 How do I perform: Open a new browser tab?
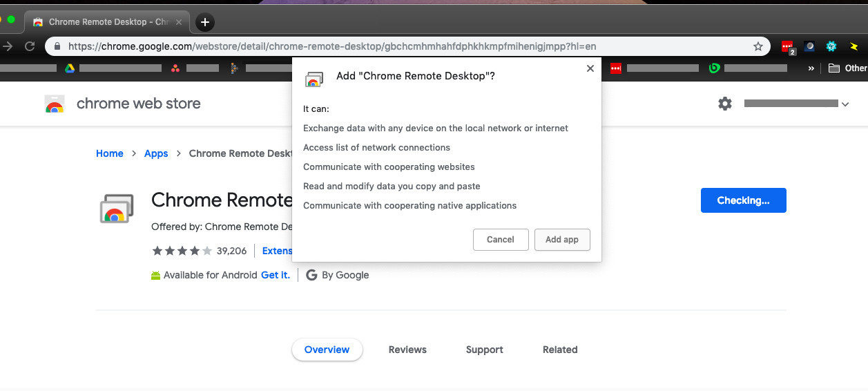[205, 22]
